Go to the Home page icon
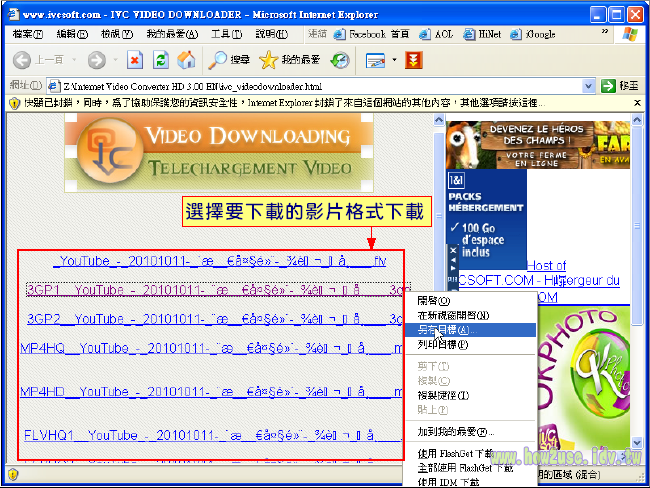Viewport: 650px width, 488px height. (x=186, y=61)
